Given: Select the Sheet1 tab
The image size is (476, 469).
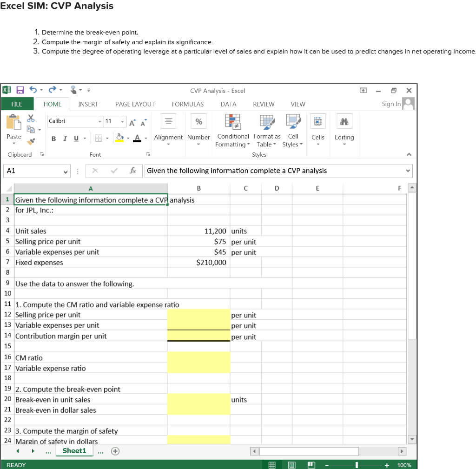Looking at the screenshot, I should pos(74,451).
